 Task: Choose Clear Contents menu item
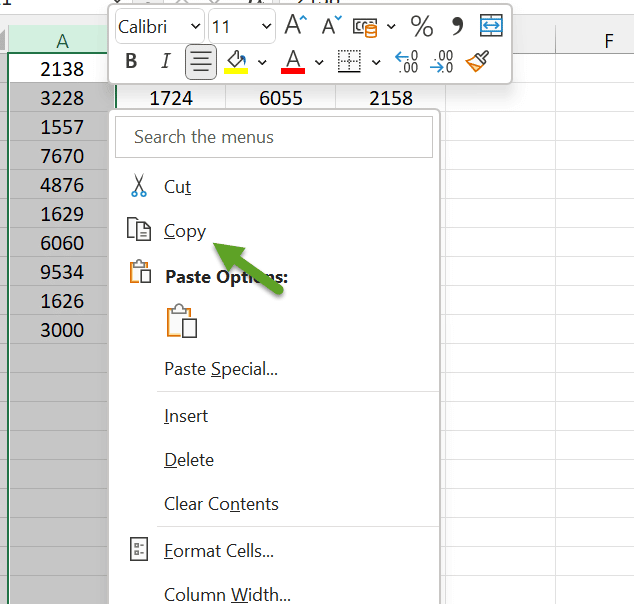(274, 504)
